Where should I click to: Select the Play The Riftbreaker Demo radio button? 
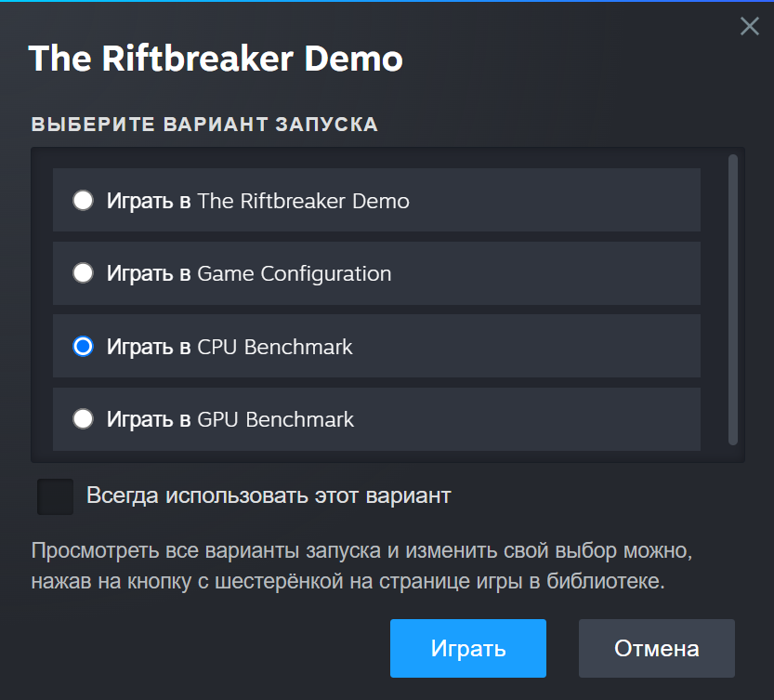(83, 201)
